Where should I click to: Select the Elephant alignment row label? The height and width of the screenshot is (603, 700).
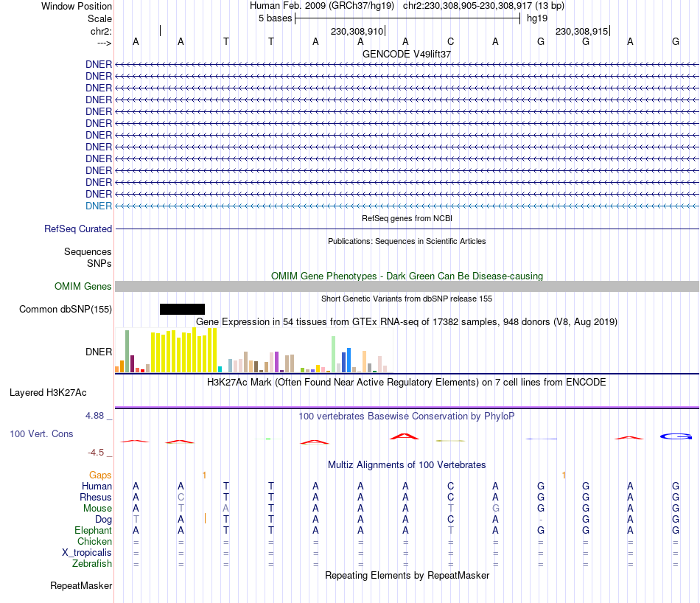click(94, 530)
